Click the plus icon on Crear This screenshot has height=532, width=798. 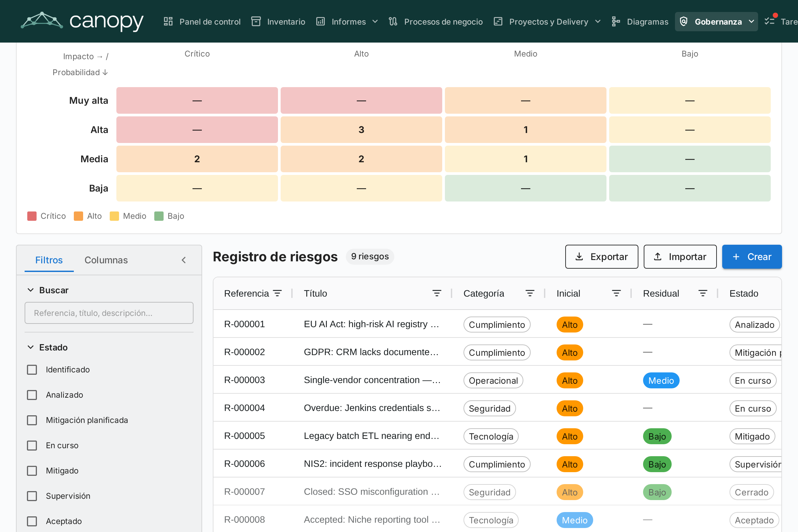coord(736,257)
